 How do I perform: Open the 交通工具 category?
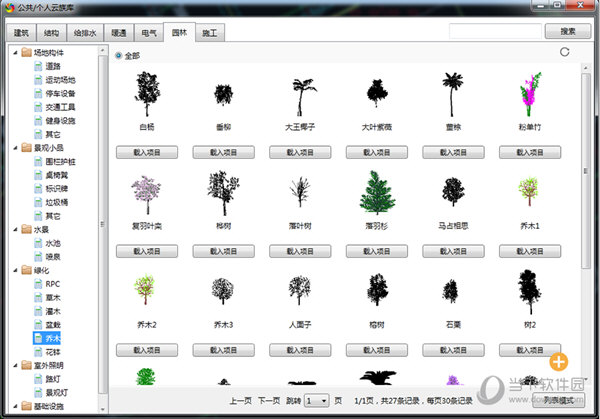tap(55, 107)
